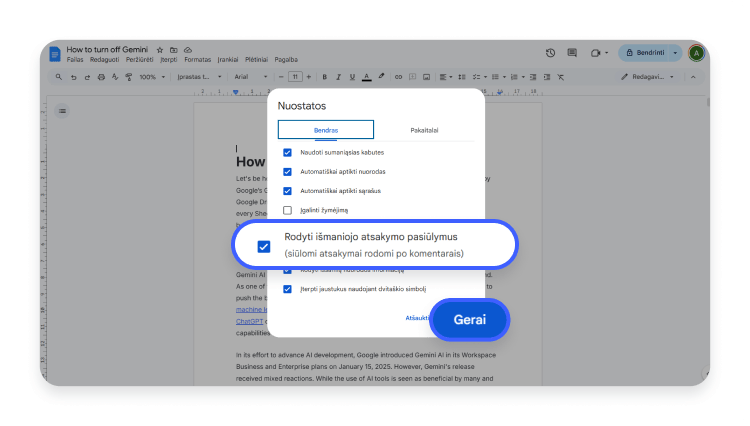Viewport: 750px width, 426px height.
Task: Open the Failas menu
Action: pyautogui.click(x=75, y=60)
